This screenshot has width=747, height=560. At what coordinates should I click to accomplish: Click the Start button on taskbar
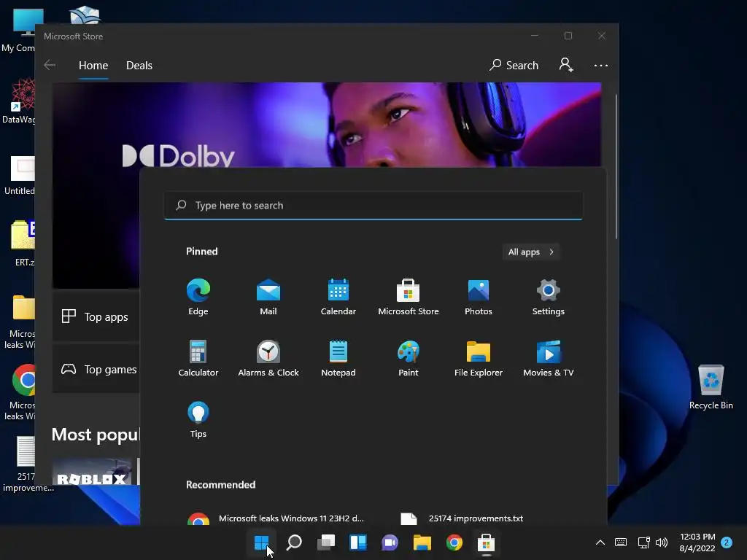point(262,542)
